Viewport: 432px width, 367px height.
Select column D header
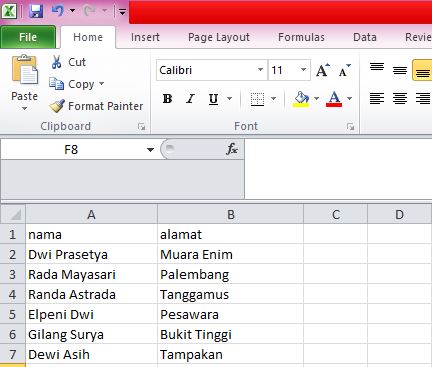click(399, 214)
